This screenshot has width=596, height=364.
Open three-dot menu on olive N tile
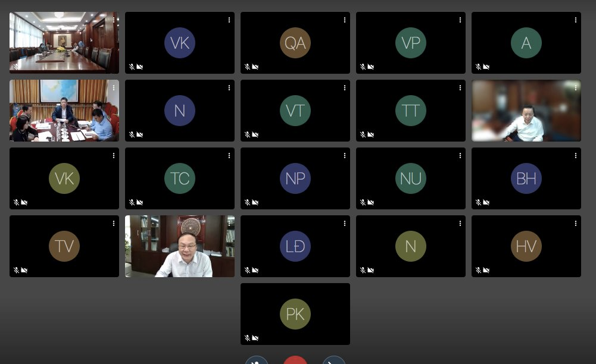[x=460, y=224]
